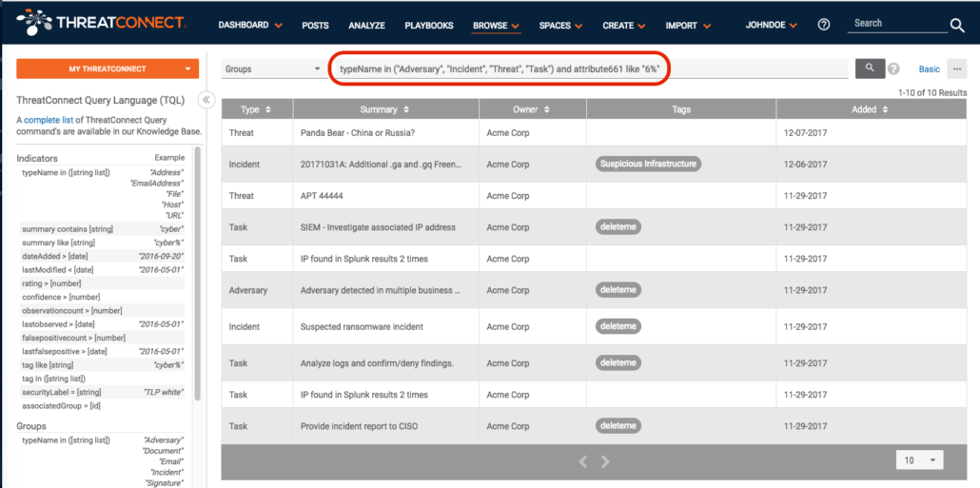Run the TQL query with the gray search button
The image size is (980, 488).
pos(870,68)
